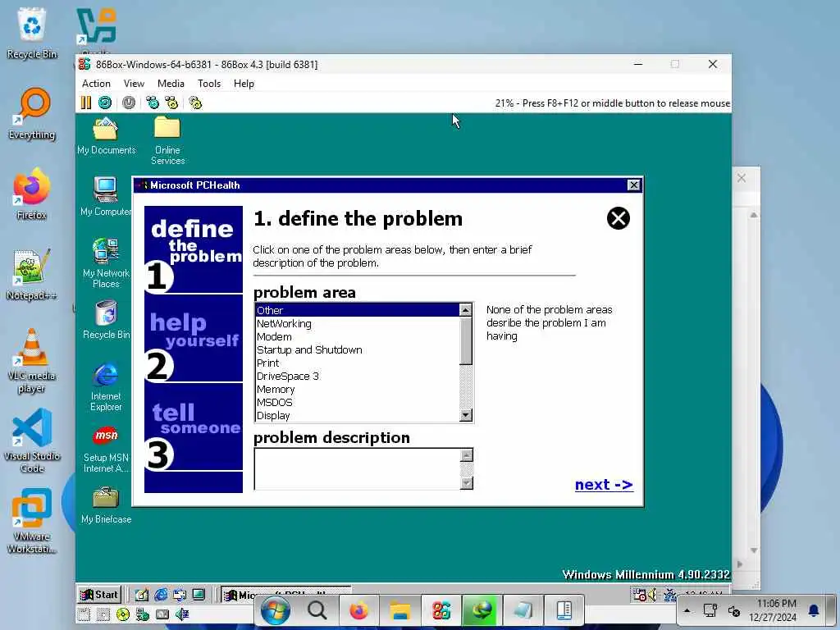Open the Online Services folder
This screenshot has width=840, height=630.
coord(167,141)
